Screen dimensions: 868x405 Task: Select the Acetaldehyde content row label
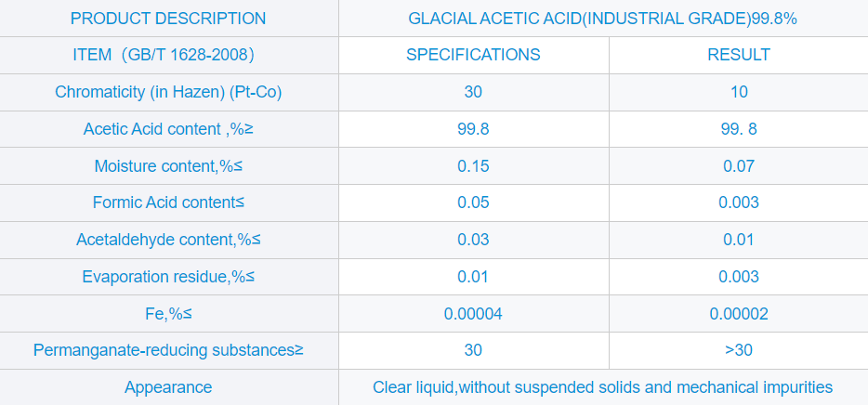click(168, 240)
